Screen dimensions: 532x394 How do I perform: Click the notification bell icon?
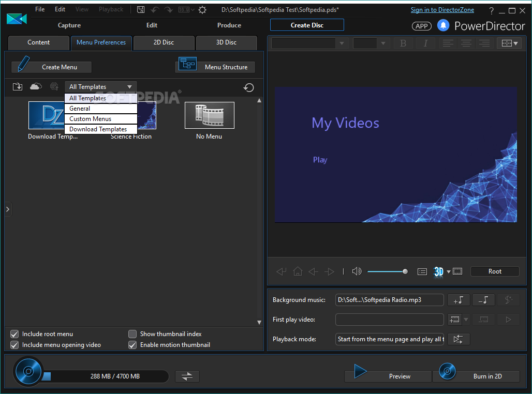pyautogui.click(x=443, y=25)
